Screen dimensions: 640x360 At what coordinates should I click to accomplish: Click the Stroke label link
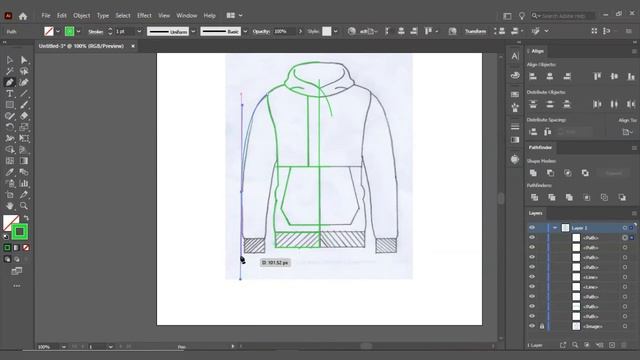[96, 31]
